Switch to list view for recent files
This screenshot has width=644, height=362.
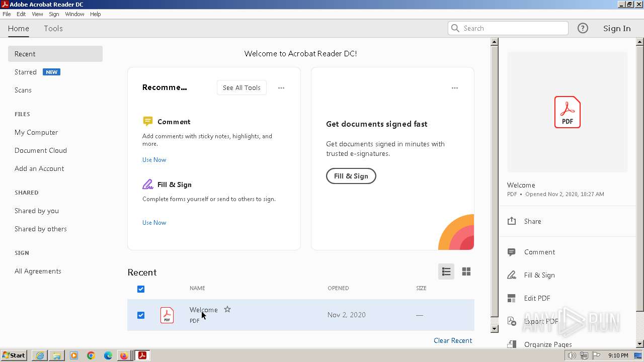pyautogui.click(x=446, y=271)
